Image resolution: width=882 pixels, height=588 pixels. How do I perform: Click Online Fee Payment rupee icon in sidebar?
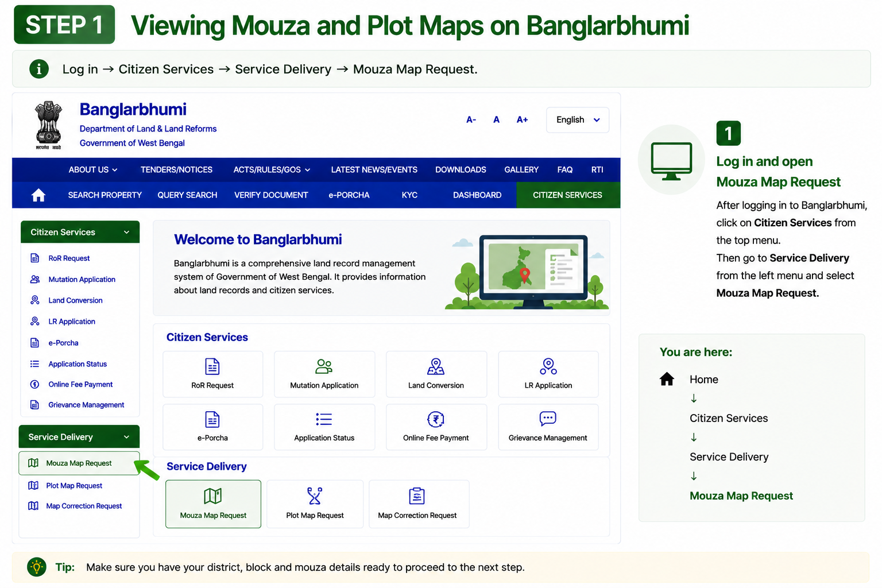point(35,384)
